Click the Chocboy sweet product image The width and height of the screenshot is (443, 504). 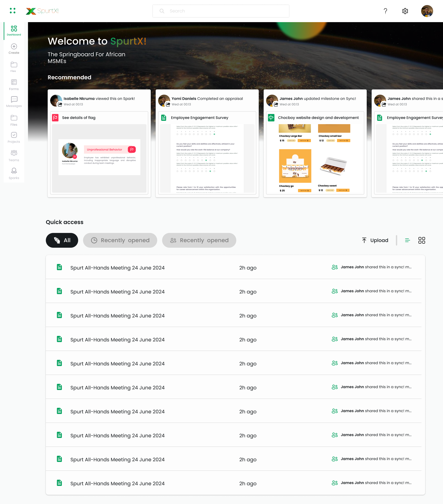pos(333,166)
